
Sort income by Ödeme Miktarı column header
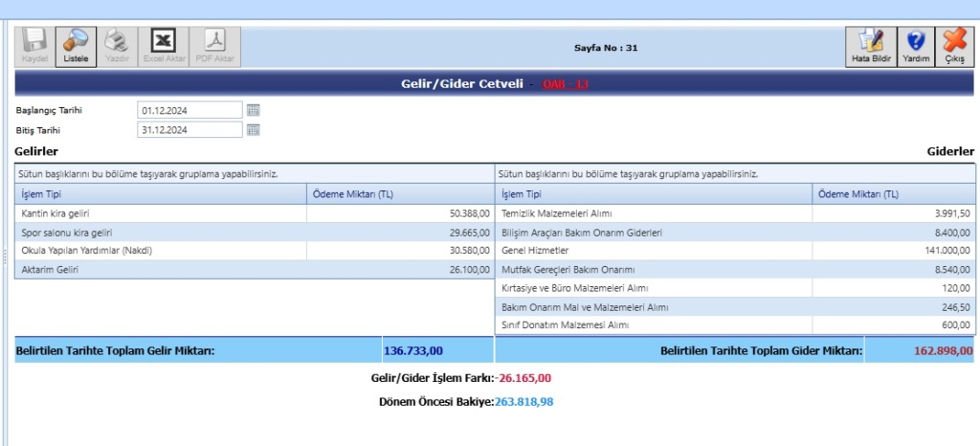(x=353, y=194)
